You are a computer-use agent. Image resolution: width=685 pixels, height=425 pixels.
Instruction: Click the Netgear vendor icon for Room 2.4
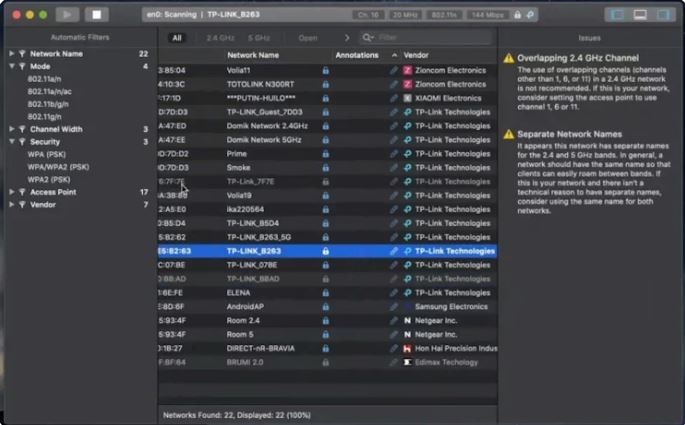(407, 321)
